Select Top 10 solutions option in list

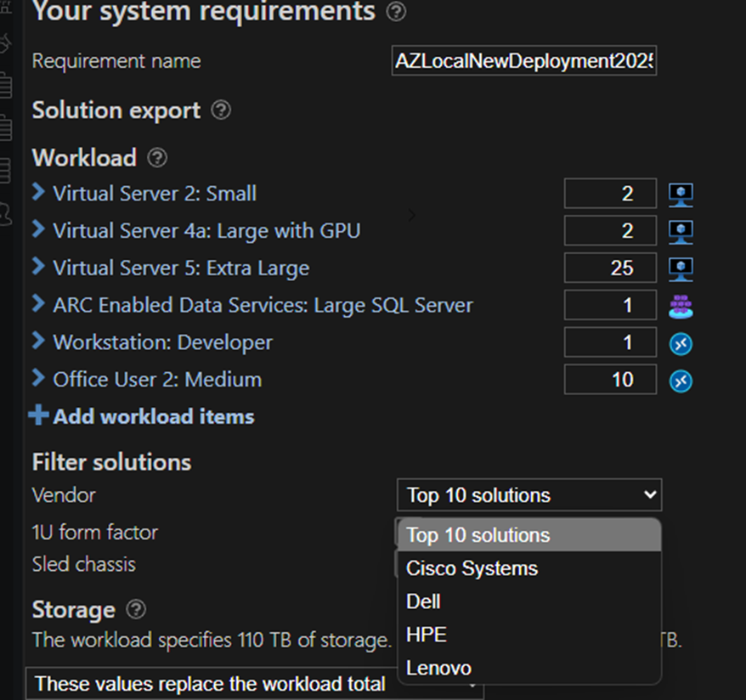click(529, 535)
